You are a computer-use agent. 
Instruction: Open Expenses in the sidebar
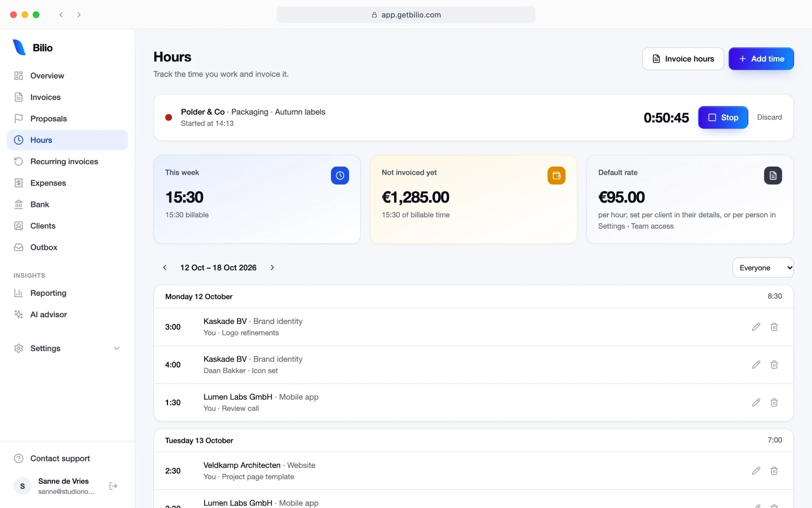click(x=67, y=183)
